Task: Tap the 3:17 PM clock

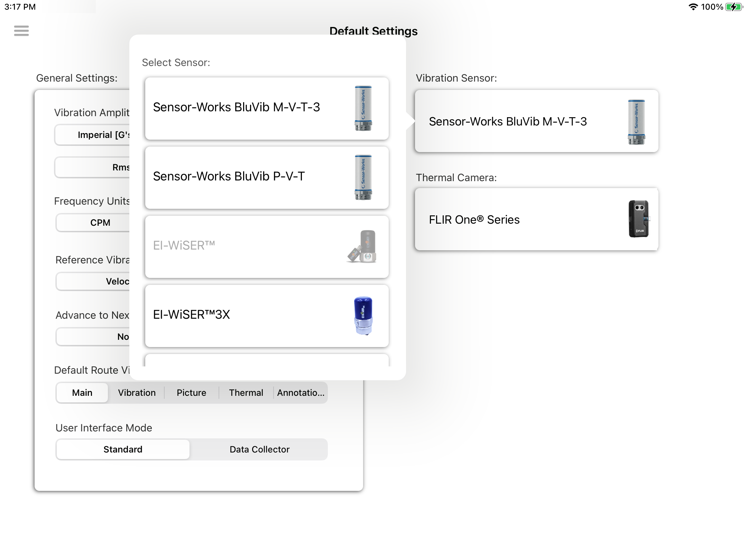Action: (20, 7)
